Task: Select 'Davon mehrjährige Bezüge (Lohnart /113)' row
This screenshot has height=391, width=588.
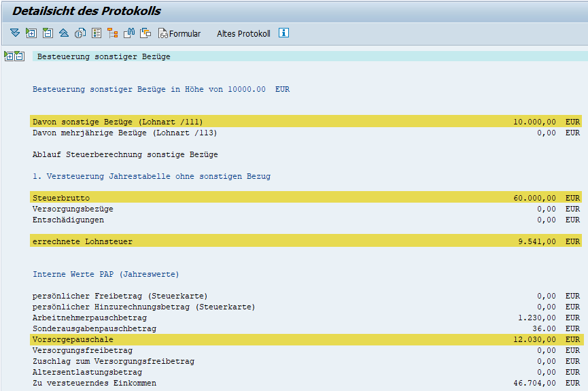Action: point(306,133)
